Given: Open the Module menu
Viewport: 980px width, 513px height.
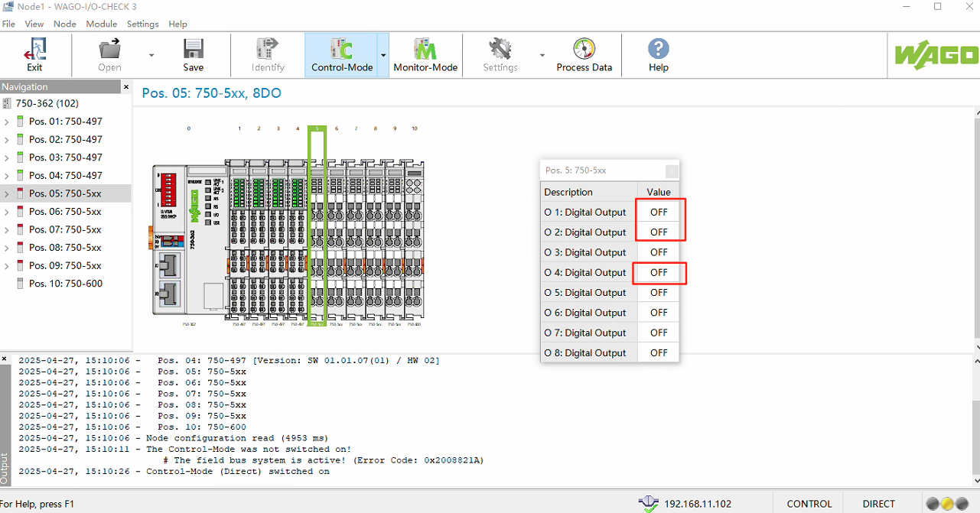Looking at the screenshot, I should (102, 24).
